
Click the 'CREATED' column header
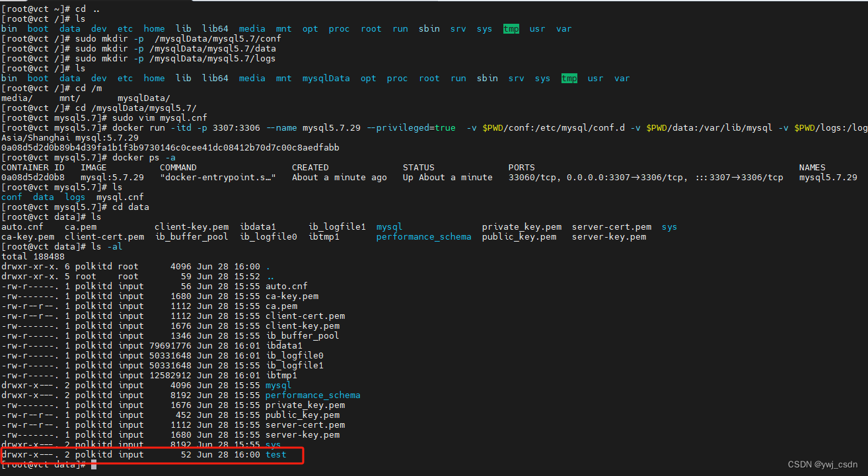click(310, 168)
